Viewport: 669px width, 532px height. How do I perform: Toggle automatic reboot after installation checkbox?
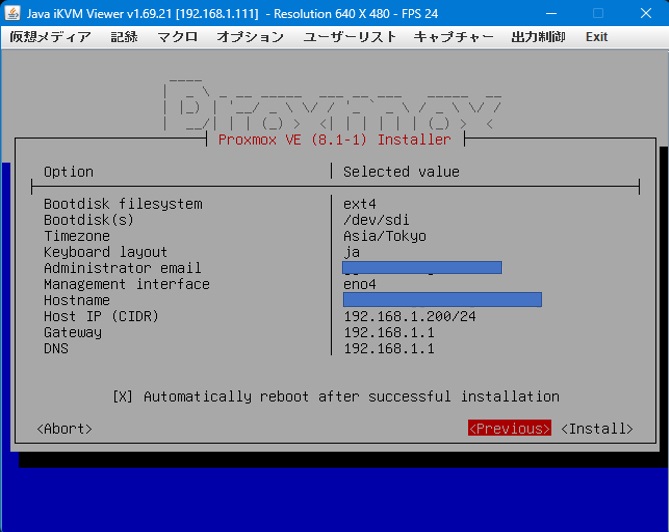[x=122, y=396]
